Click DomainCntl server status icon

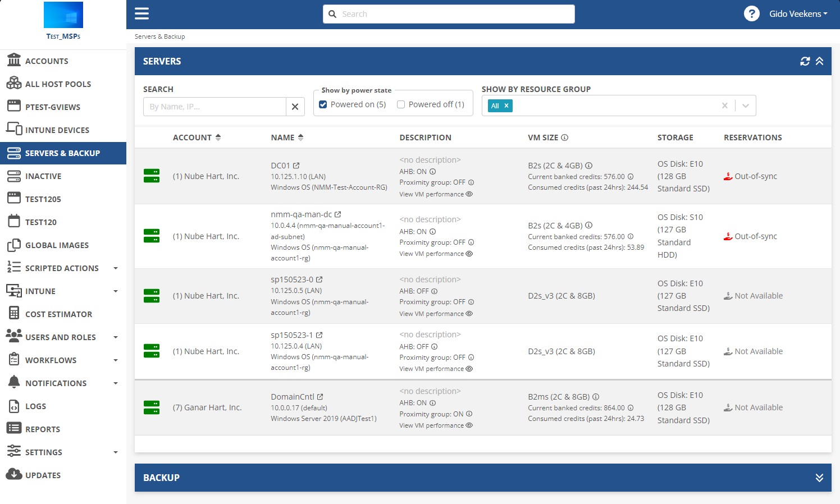pos(152,407)
